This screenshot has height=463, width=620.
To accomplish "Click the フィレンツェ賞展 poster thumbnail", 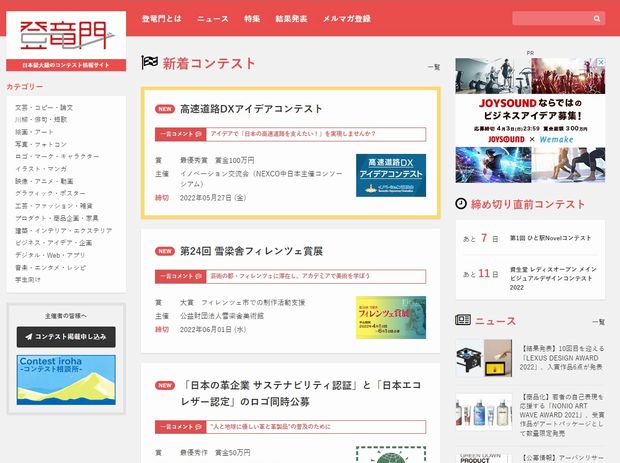I will 391,317.
